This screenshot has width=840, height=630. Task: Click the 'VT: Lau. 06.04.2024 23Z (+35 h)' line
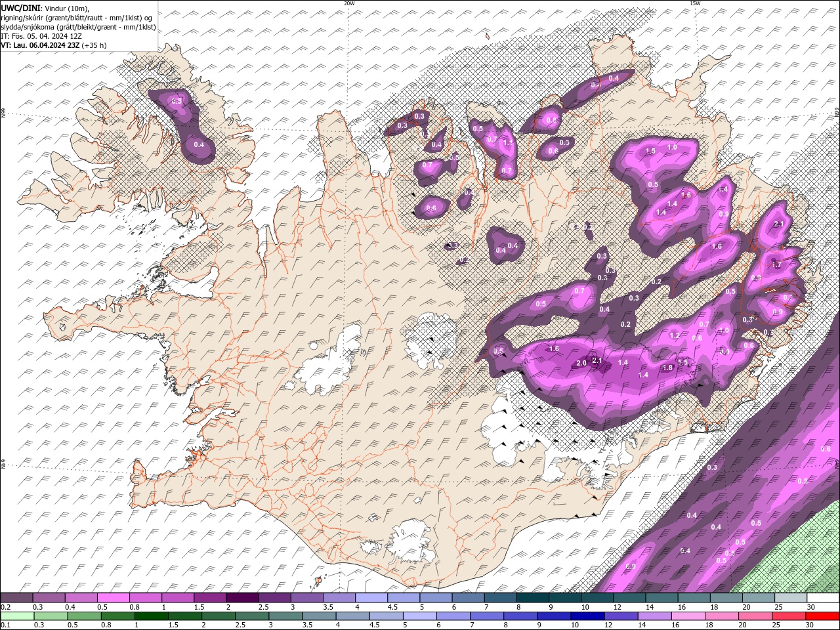(54, 45)
